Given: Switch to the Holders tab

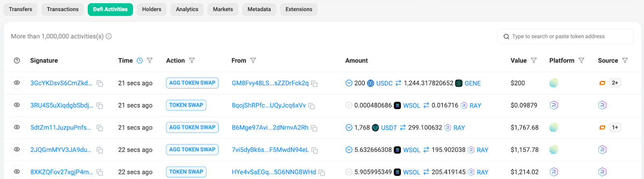Looking at the screenshot, I should pyautogui.click(x=151, y=9).
